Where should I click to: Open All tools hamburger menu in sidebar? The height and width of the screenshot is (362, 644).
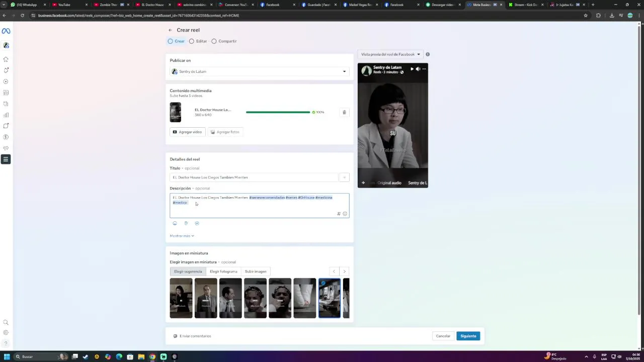pos(6,159)
